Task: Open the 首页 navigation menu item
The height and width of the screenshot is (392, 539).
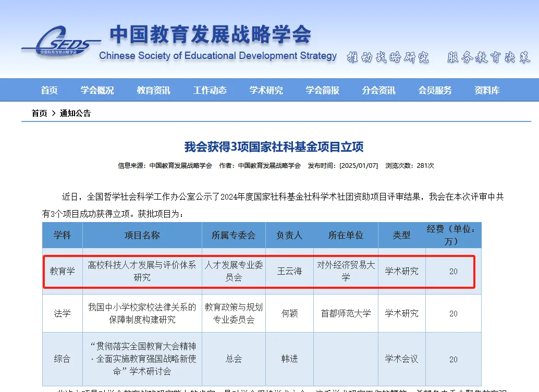Action: coord(50,90)
